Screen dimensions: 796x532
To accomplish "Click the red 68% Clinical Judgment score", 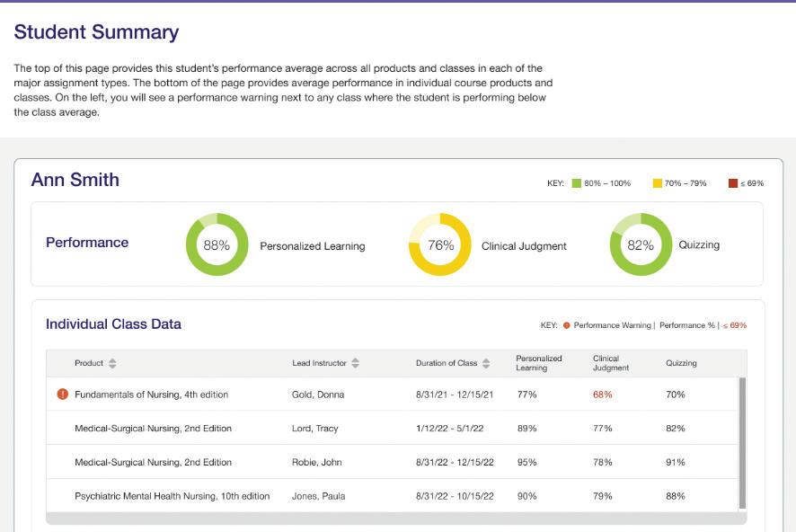I will 602,395.
